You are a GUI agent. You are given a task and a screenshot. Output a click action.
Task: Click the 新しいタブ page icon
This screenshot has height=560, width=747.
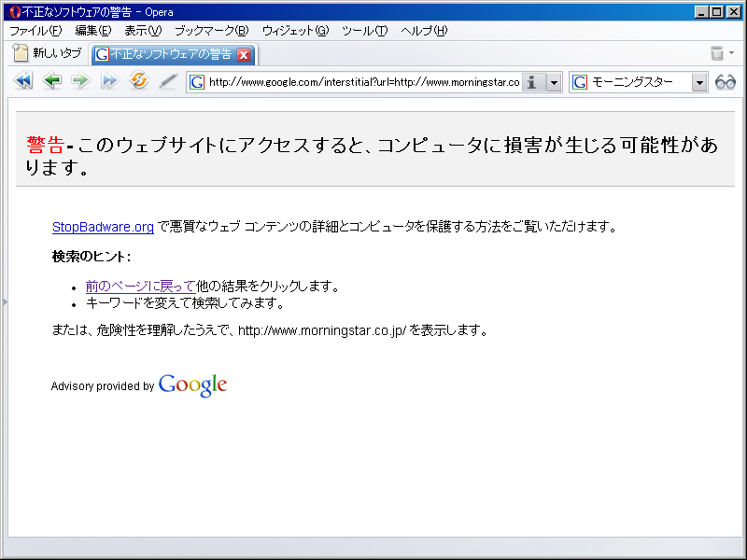pyautogui.click(x=20, y=52)
